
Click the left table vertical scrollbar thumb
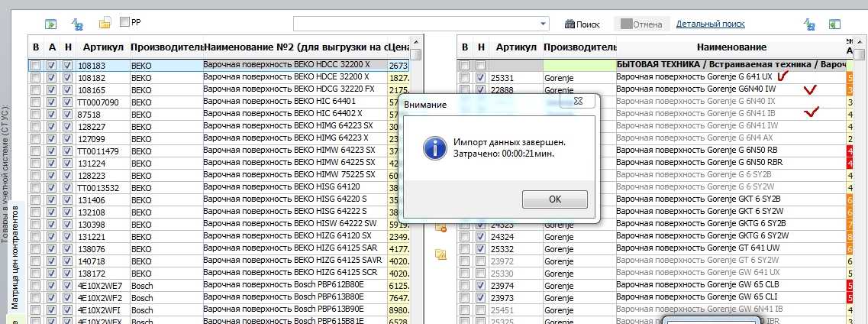point(416,54)
